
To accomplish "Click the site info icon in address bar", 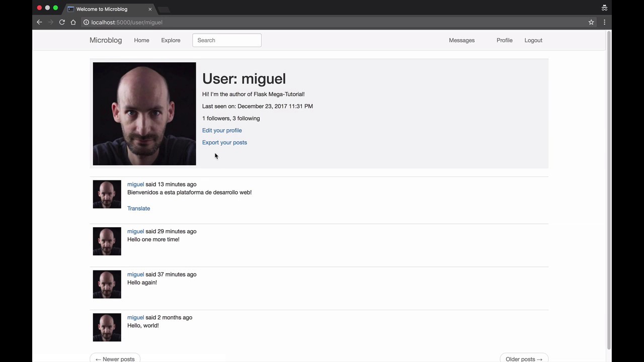I will point(86,22).
